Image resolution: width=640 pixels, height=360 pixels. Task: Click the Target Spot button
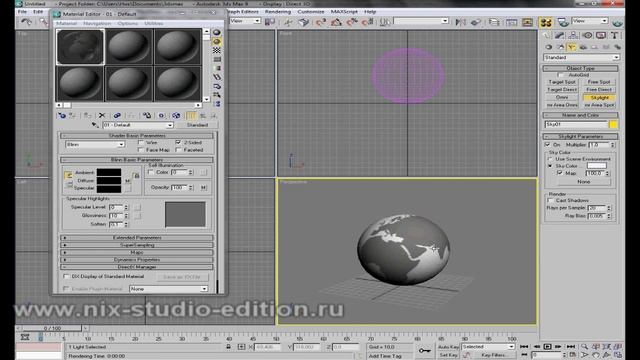pos(562,82)
